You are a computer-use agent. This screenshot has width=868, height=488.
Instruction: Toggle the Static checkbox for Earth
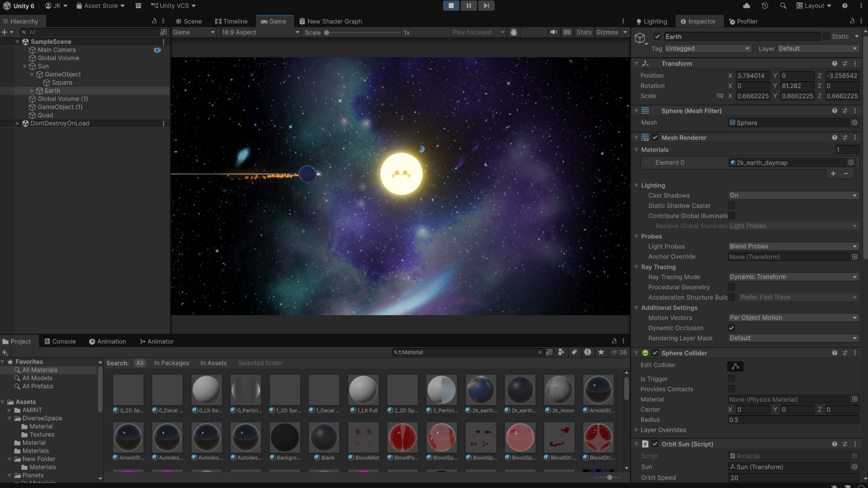click(x=826, y=37)
